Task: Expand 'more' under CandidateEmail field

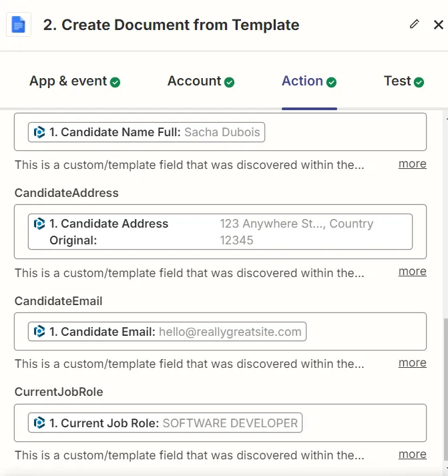Action: tap(412, 363)
